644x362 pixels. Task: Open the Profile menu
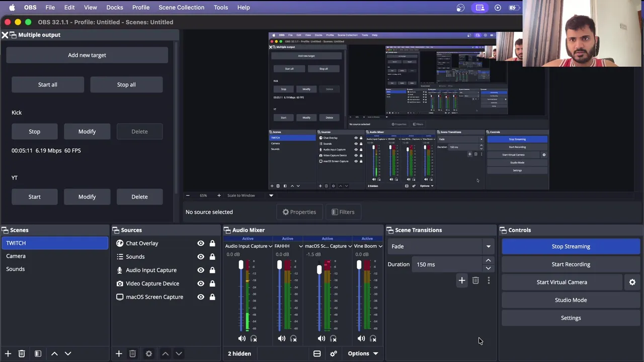(141, 8)
